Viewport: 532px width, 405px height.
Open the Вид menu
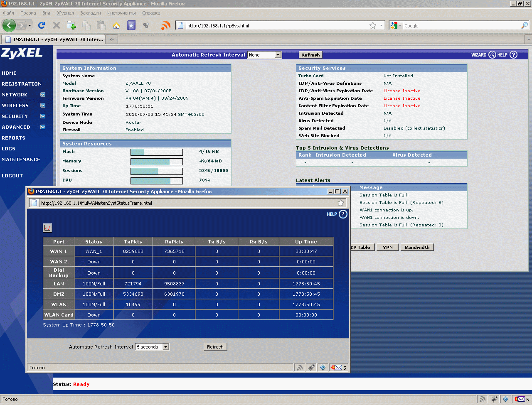point(46,13)
